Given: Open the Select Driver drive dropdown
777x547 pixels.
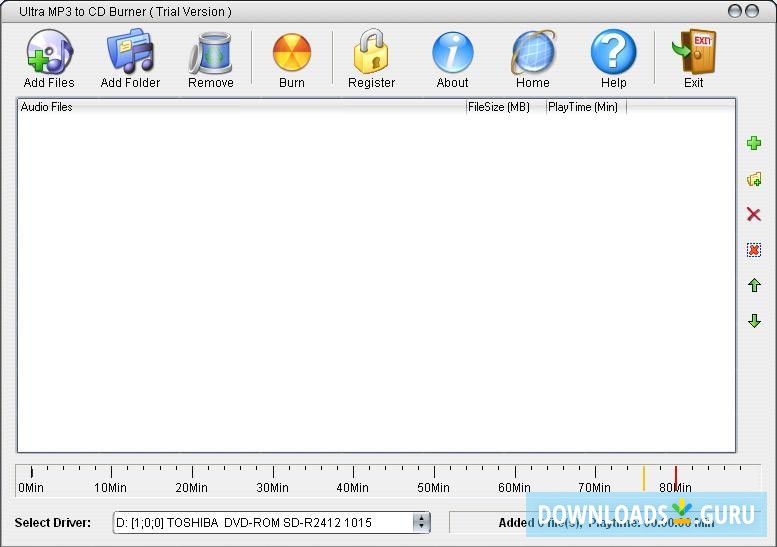Looking at the screenshot, I should [272, 522].
